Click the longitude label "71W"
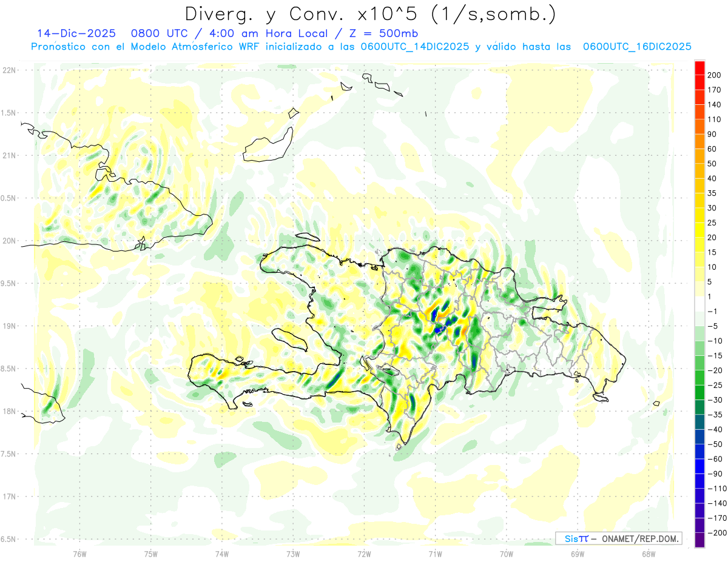The width and height of the screenshot is (728, 562). point(435,554)
